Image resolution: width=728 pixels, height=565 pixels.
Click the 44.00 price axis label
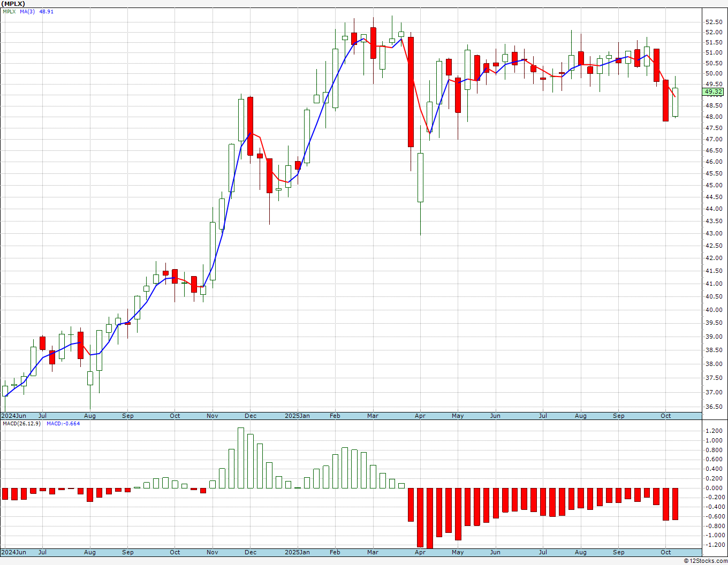[714, 209]
